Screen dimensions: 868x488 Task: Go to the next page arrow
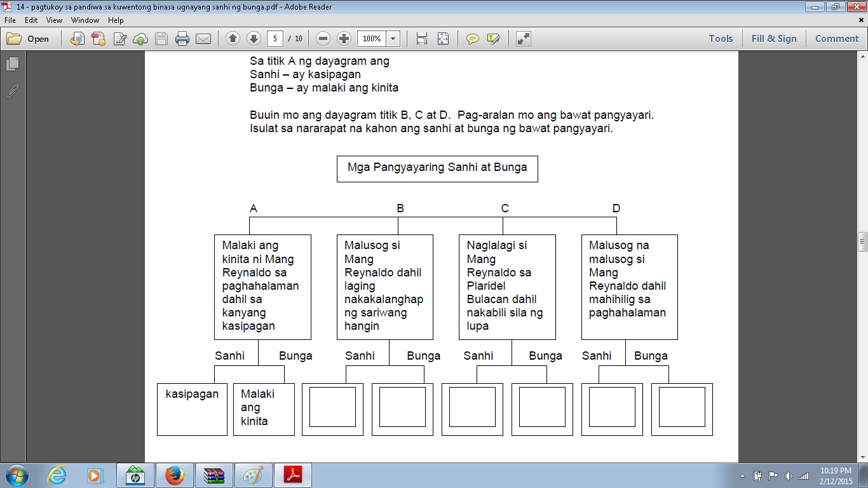coord(254,39)
